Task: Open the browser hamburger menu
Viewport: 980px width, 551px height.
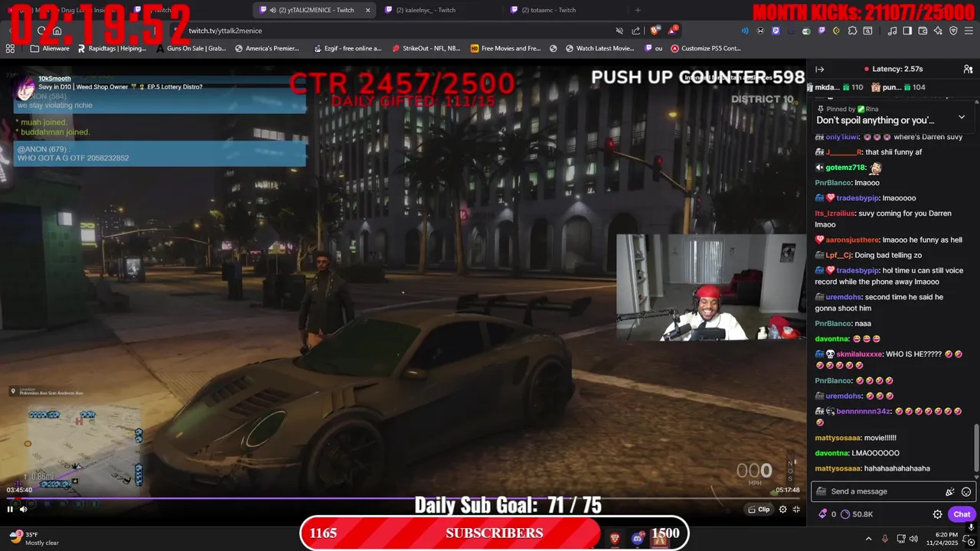Action: [x=969, y=31]
